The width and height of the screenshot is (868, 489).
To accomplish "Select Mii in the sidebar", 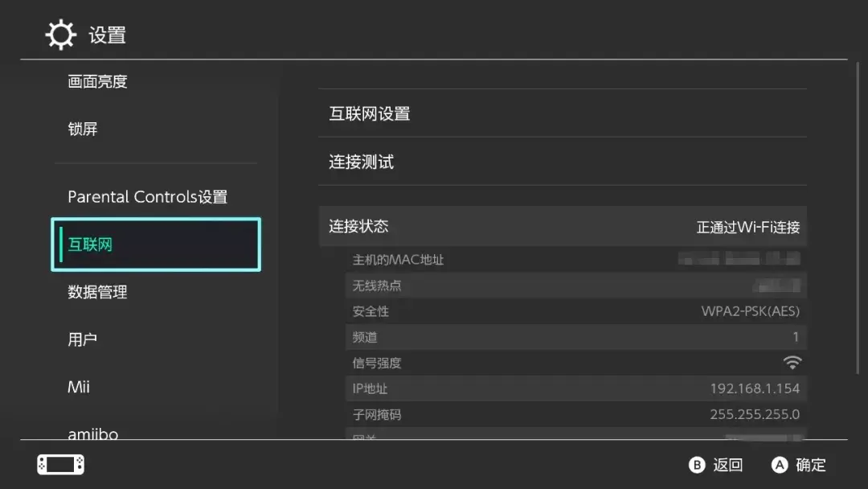I will pos(79,387).
